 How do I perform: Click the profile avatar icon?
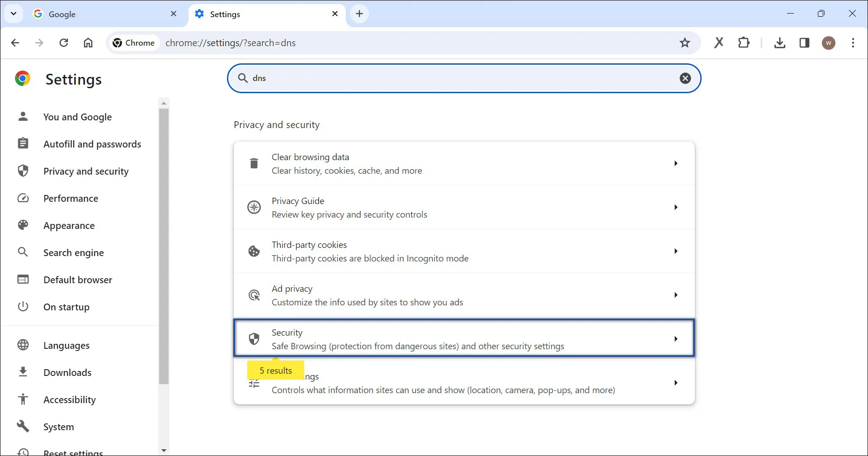point(829,43)
